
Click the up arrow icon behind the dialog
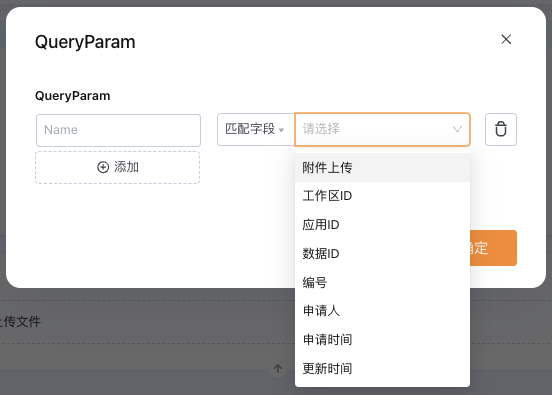278,369
